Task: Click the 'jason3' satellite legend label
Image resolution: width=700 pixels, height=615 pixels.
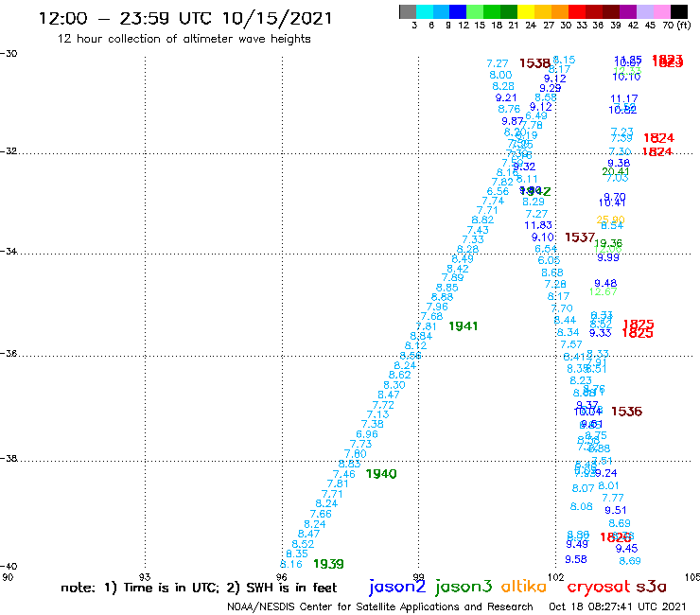Action: (x=464, y=587)
